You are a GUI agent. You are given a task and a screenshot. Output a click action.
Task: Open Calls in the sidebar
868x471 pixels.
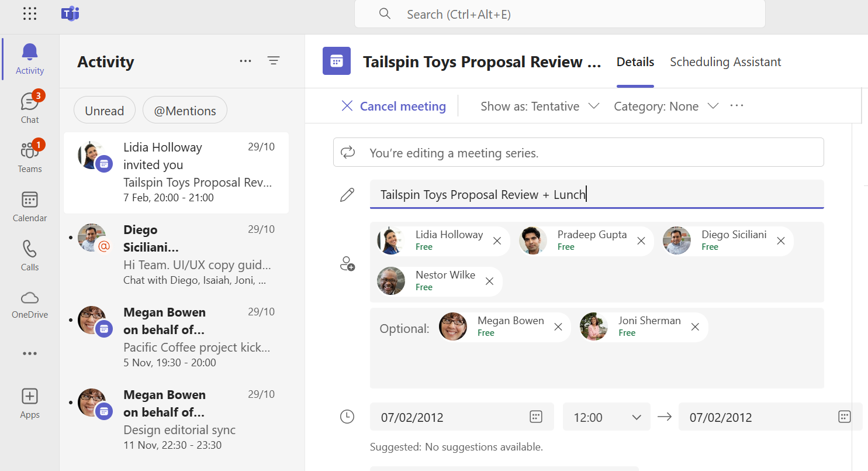point(30,255)
